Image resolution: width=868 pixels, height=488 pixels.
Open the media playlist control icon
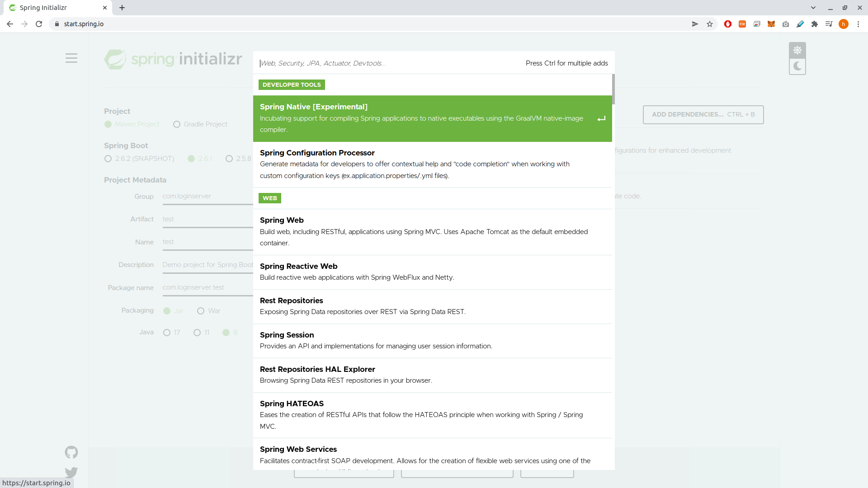tap(829, 24)
